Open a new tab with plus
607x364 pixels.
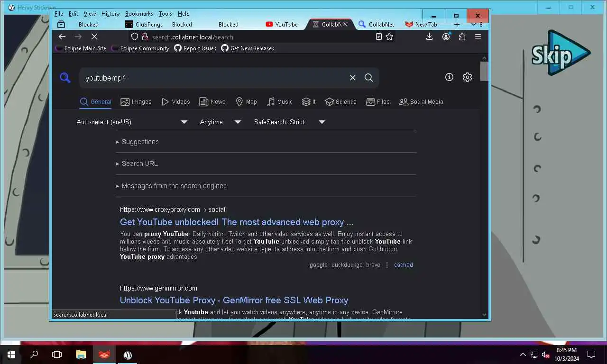457,24
